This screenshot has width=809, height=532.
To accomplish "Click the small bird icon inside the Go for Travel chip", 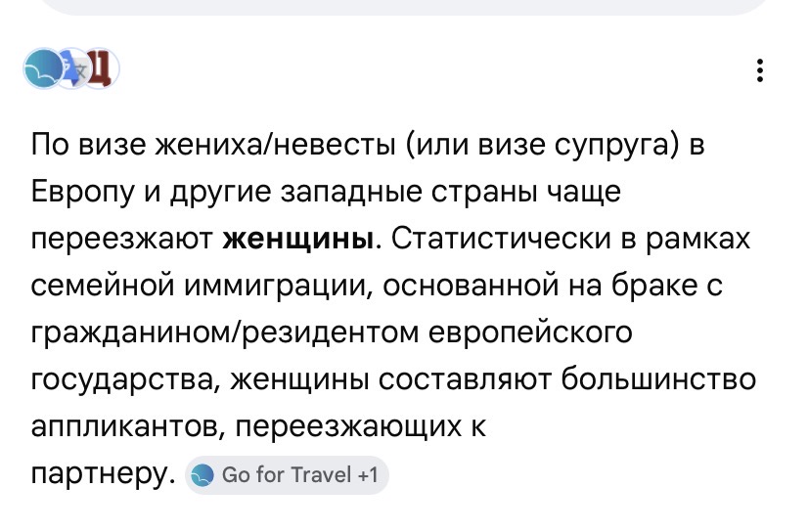I will click(x=202, y=474).
